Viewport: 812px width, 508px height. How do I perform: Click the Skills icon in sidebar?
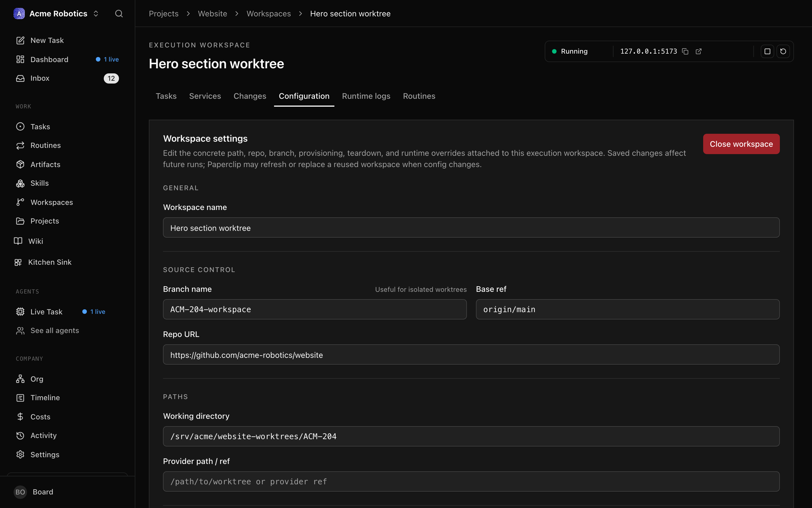(20, 183)
